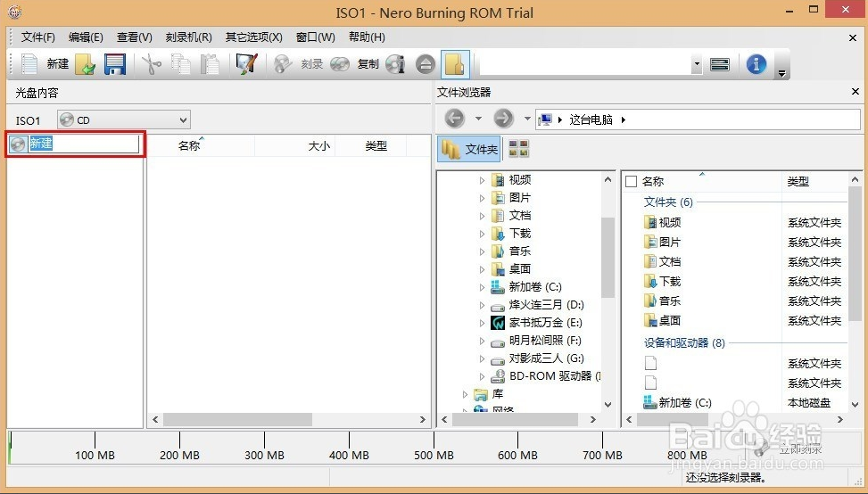This screenshot has width=868, height=494.
Task: Expand the 烽火连三月 (D:) node
Action: click(x=482, y=305)
